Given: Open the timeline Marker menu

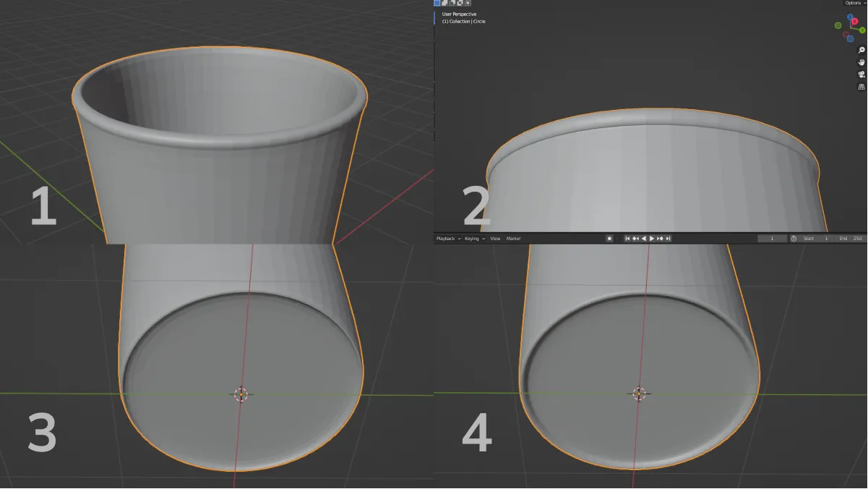Looking at the screenshot, I should tap(514, 239).
